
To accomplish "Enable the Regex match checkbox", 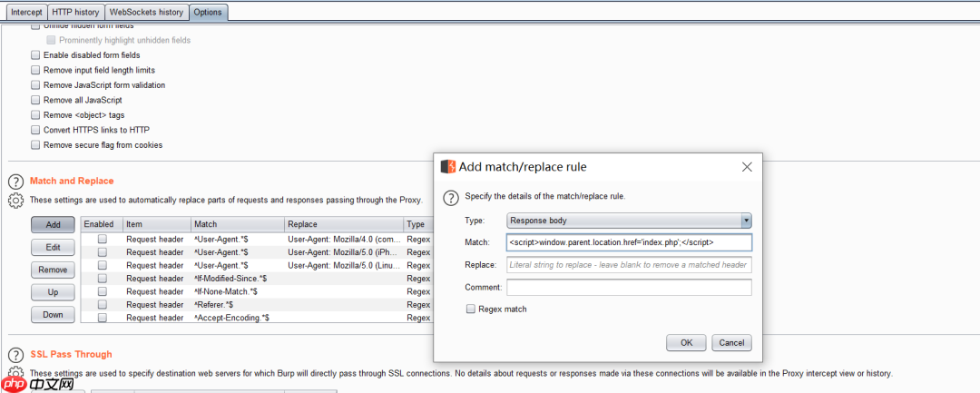I will [471, 309].
